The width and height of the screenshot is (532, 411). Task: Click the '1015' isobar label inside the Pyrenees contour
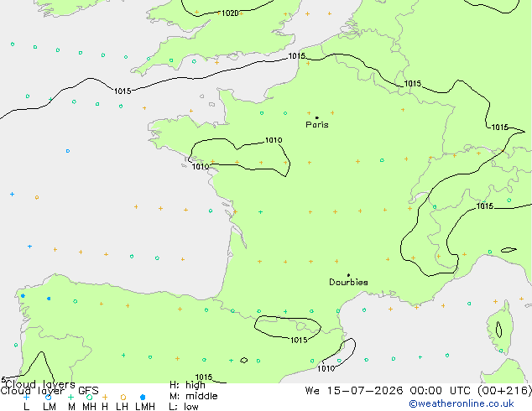coord(299,340)
